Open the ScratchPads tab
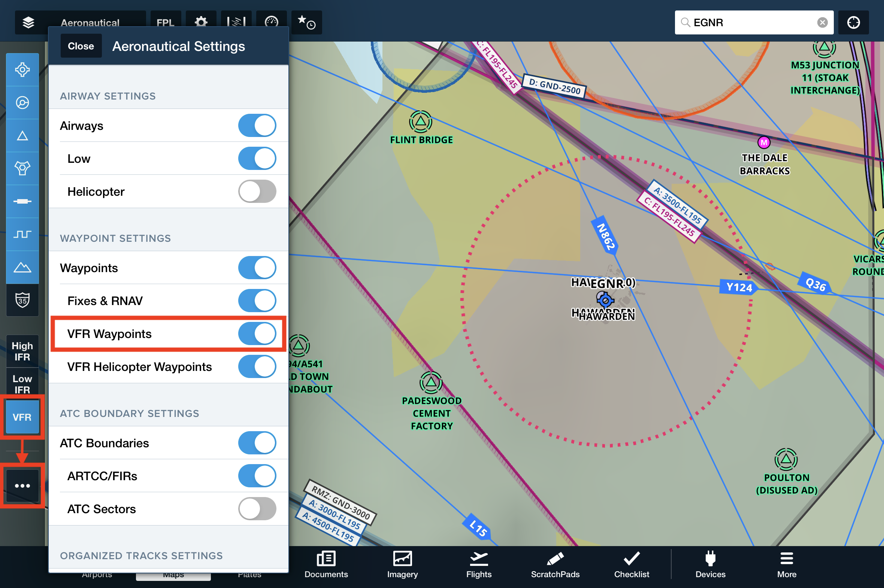 point(555,564)
